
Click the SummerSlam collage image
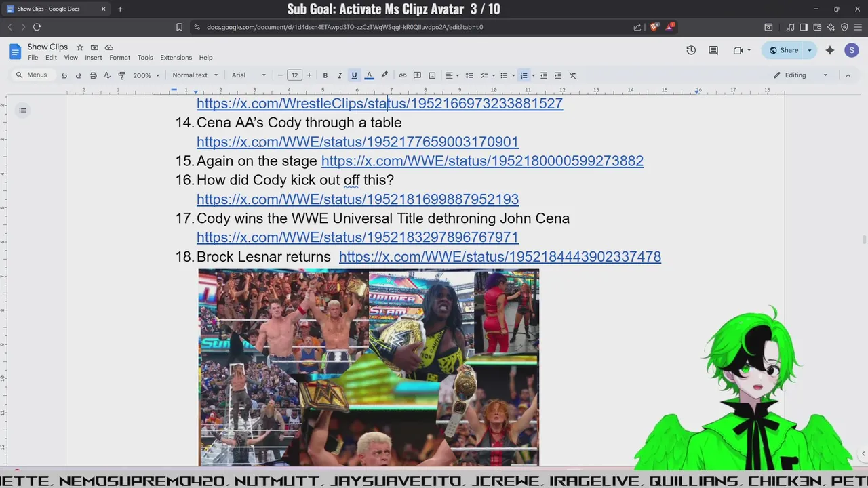point(369,367)
